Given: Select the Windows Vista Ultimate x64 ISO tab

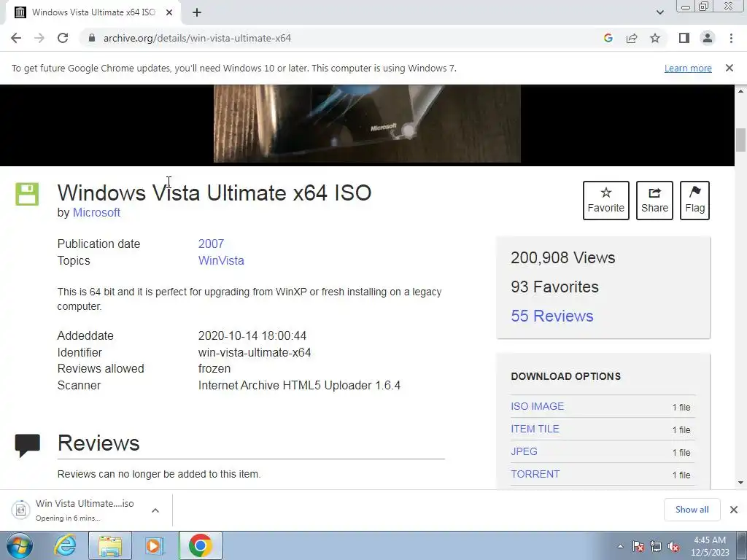Looking at the screenshot, I should [93, 12].
